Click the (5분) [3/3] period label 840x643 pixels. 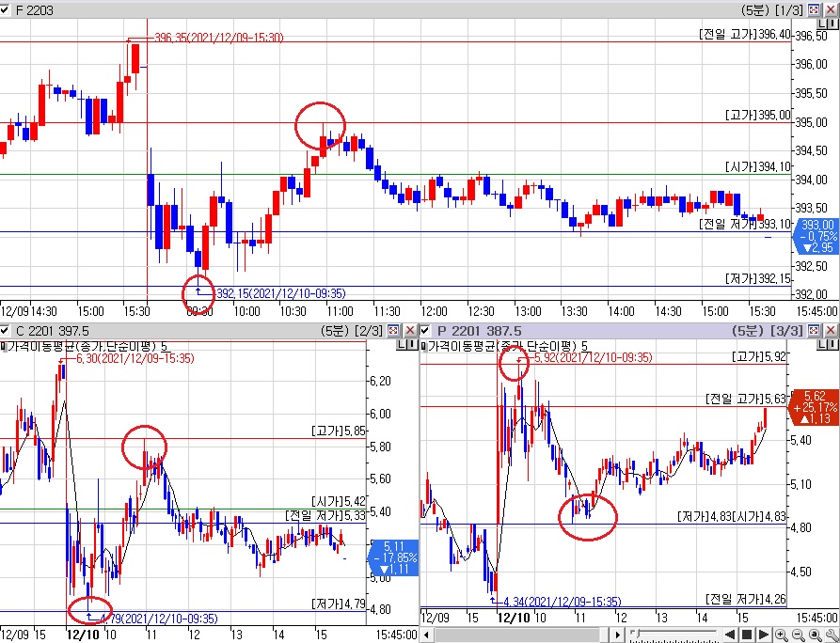click(768, 330)
